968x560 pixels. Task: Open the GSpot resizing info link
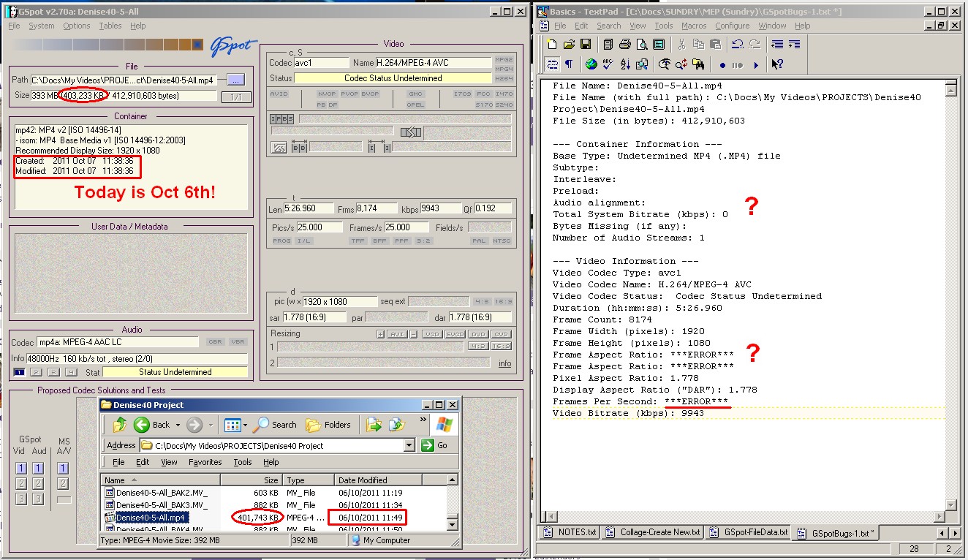(x=505, y=363)
